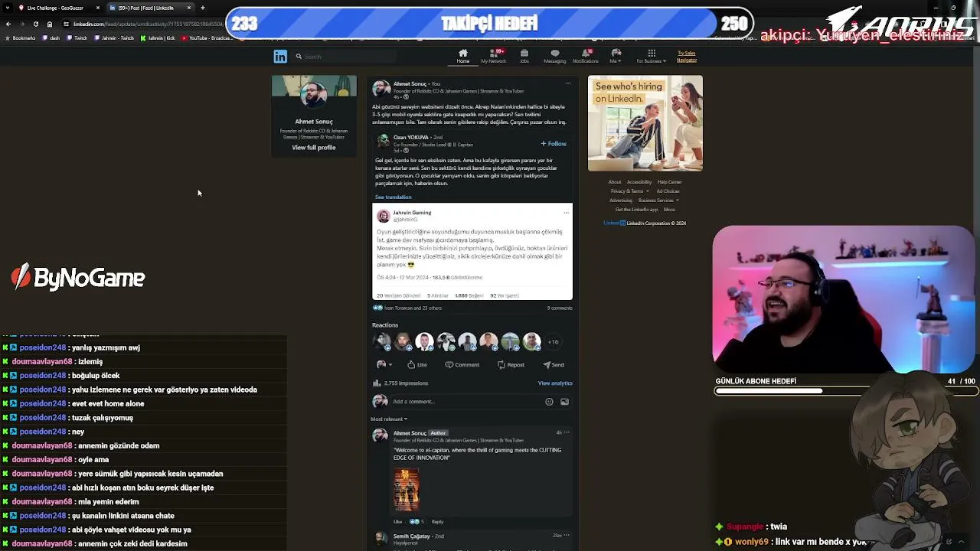
Task: Show the +16 more reactions
Action: (553, 342)
